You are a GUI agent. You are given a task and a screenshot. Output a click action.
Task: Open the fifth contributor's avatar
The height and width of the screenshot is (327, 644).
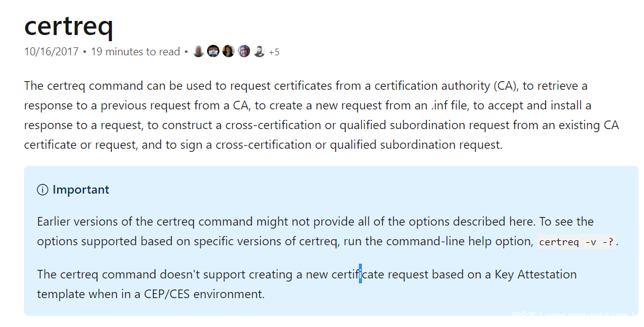(259, 52)
